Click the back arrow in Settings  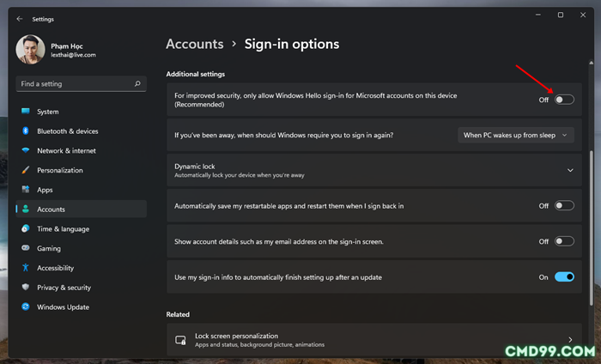pos(20,19)
